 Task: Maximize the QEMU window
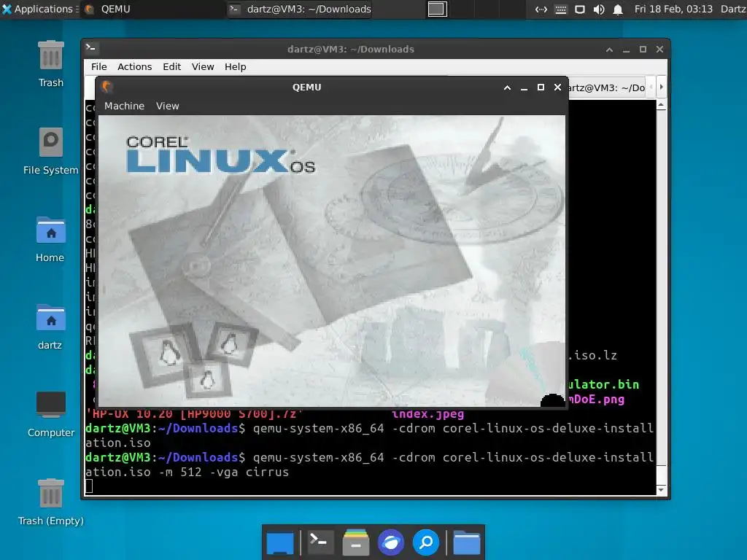point(541,87)
